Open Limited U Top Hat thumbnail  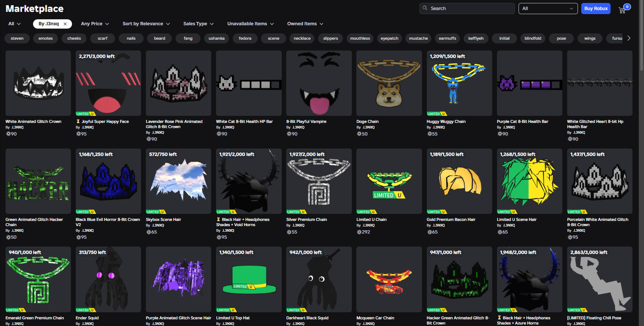click(249, 279)
